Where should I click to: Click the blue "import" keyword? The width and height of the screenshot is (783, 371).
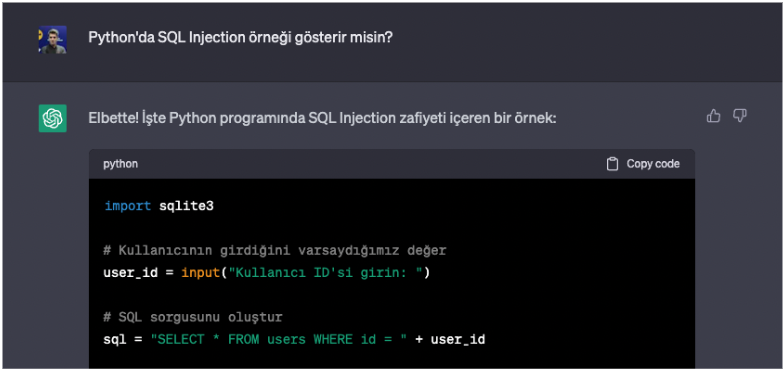coord(127,206)
